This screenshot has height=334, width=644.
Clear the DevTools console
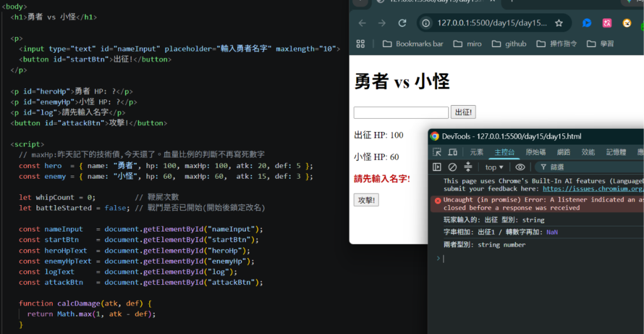point(452,167)
